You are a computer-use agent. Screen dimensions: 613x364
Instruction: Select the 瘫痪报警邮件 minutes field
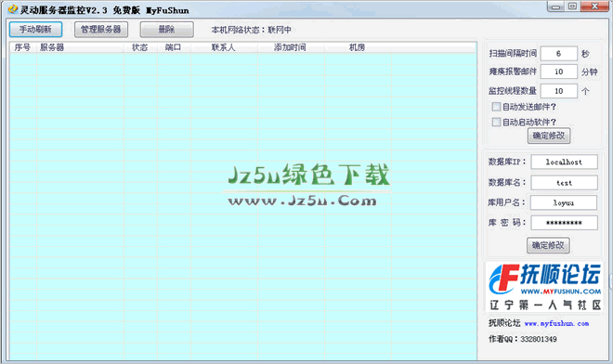tap(558, 71)
